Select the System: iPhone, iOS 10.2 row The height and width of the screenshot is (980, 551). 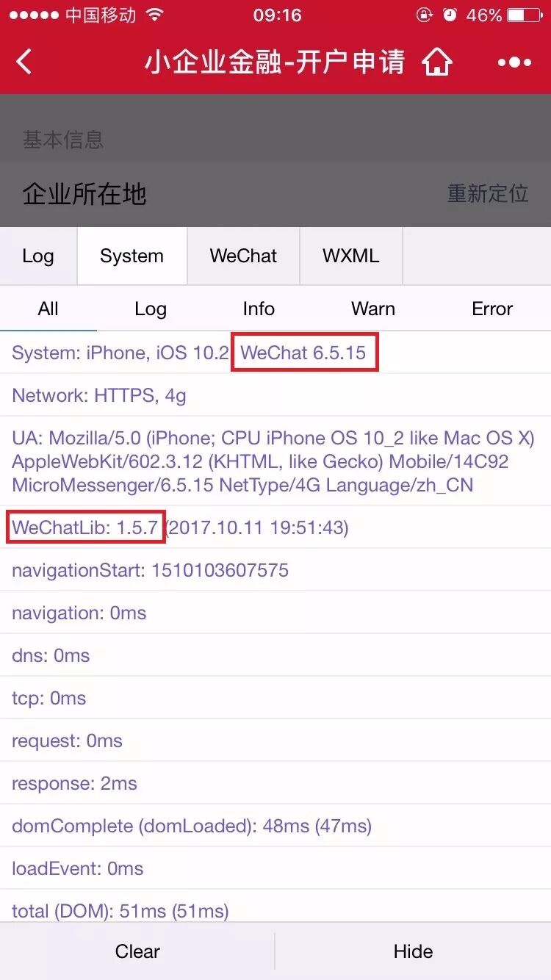(x=275, y=353)
